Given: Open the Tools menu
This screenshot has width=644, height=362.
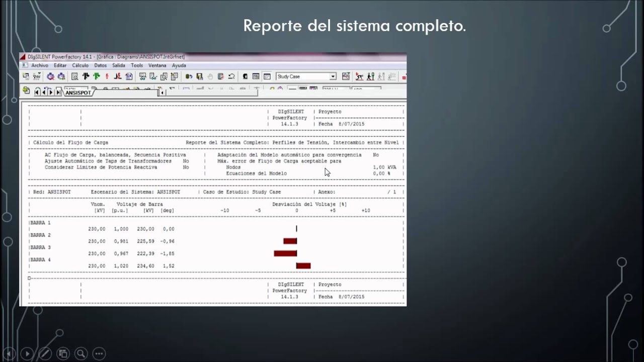Looking at the screenshot, I should [x=137, y=65].
